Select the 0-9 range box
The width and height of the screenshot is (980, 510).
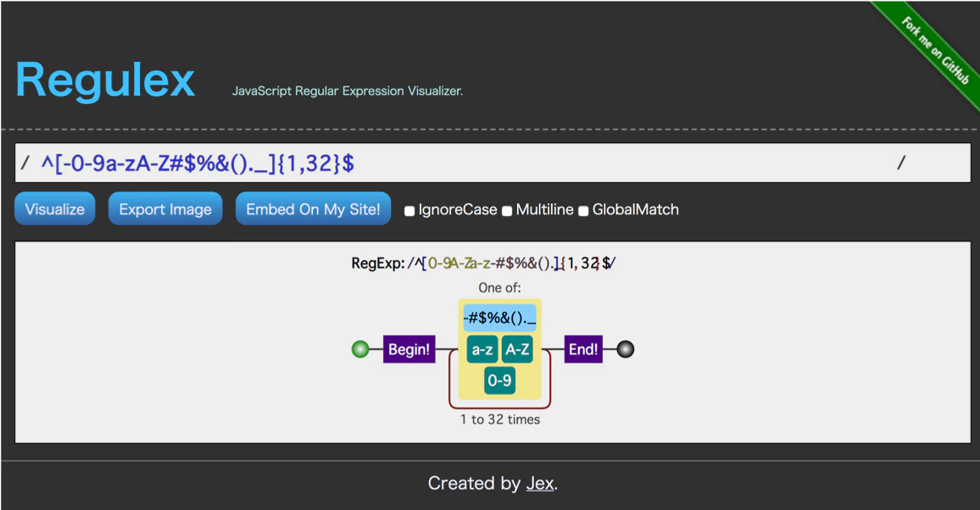point(499,380)
